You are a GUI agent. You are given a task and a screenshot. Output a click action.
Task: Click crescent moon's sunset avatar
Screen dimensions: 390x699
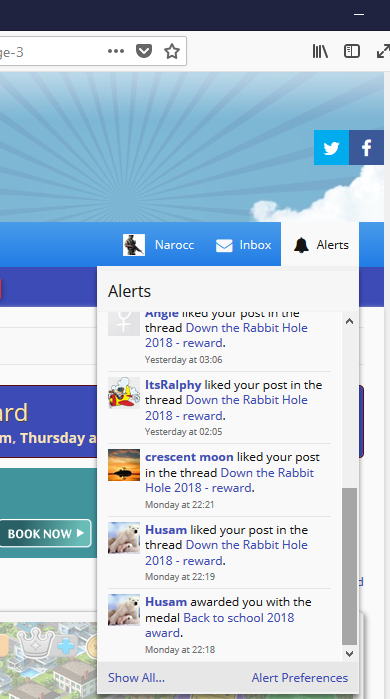124,465
